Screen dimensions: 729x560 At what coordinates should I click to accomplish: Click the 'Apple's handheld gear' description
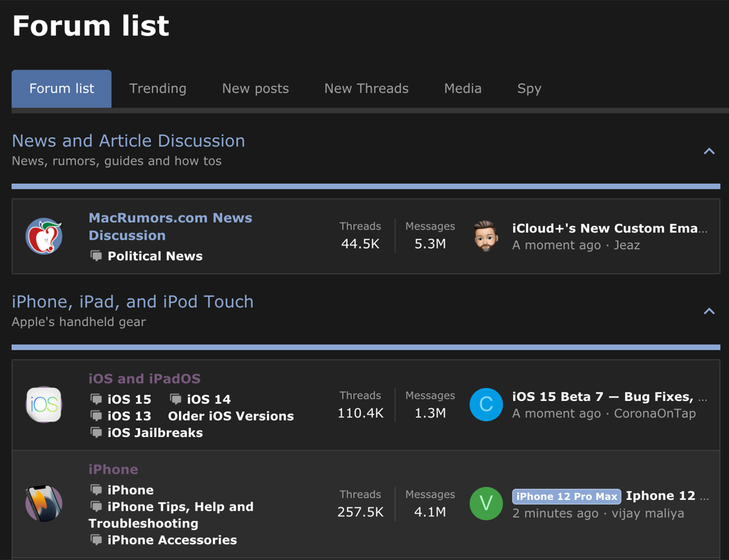pos(79,322)
